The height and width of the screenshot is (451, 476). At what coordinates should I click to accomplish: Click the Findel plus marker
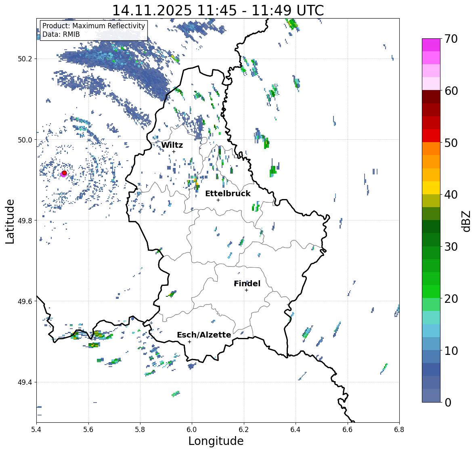pos(246,290)
